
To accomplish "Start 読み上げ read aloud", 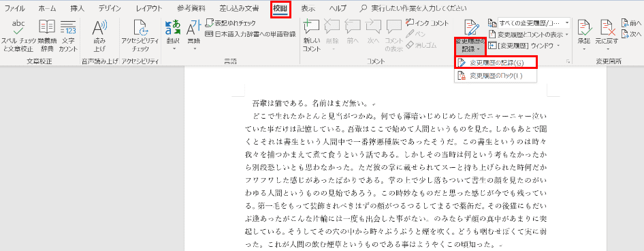I will pos(99,35).
